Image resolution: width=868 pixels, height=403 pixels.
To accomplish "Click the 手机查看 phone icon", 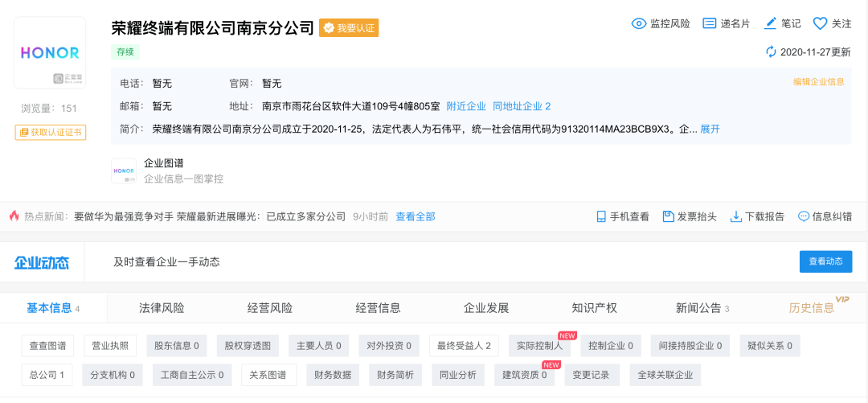I will (601, 216).
